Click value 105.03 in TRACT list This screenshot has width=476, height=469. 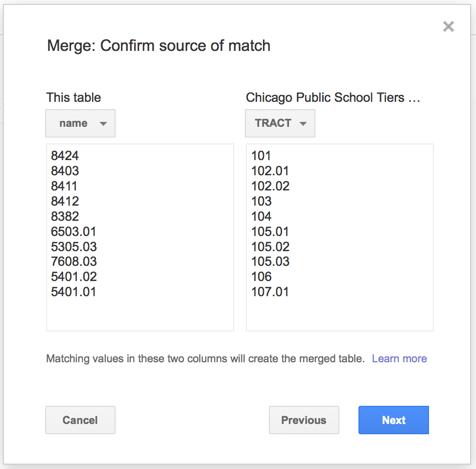270,261
